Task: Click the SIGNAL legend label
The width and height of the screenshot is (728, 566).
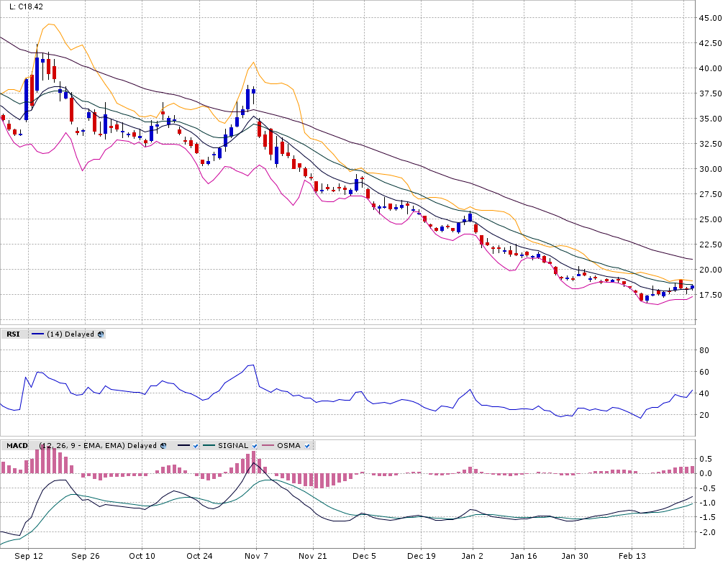Action: click(232, 446)
